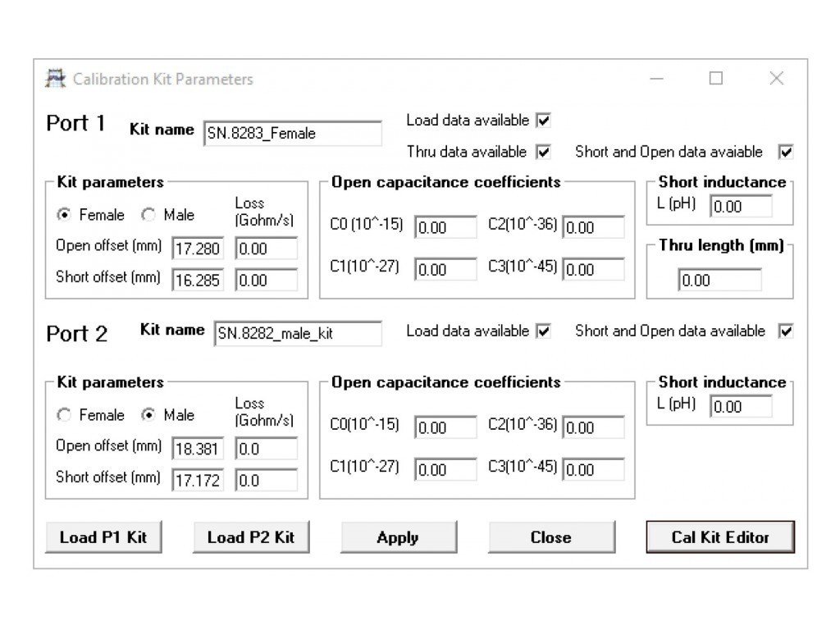Open the Cal Kit Editor
Screen dimensions: 840x630
tap(720, 537)
